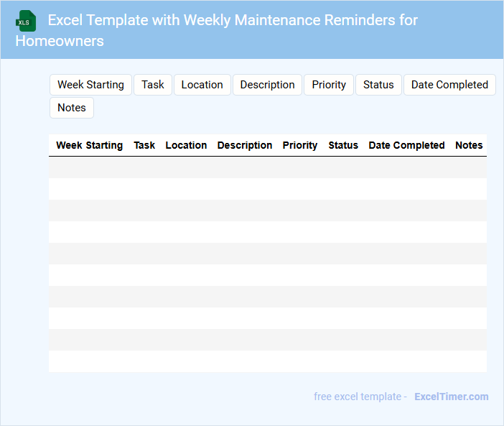504x426 pixels.
Task: Open the ExcelTimer.com link
Action: pos(451,397)
